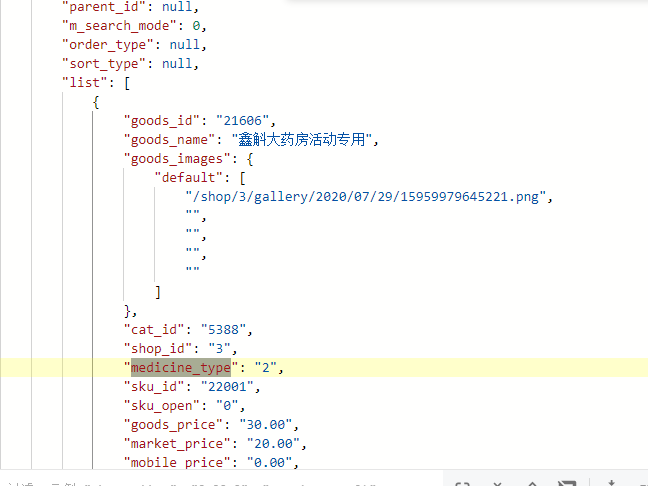648x486 pixels.
Task: Click the "sort_type" null value
Action: (179, 63)
